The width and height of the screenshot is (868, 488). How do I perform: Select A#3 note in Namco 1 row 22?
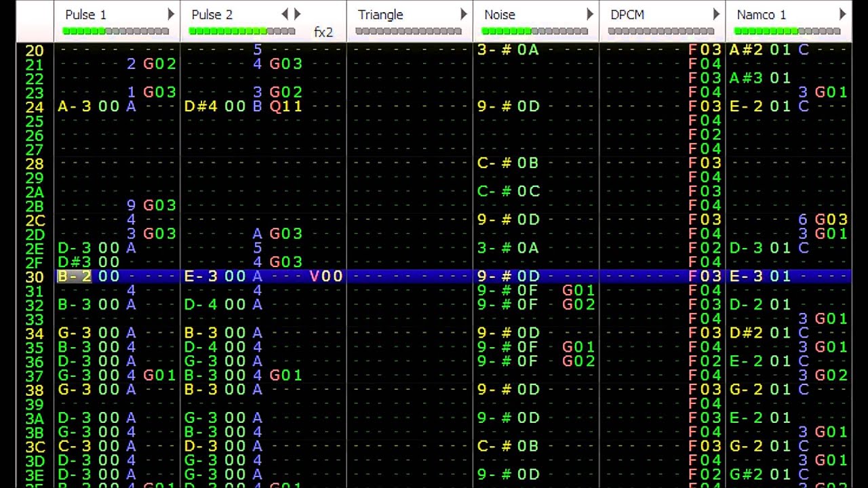point(747,78)
